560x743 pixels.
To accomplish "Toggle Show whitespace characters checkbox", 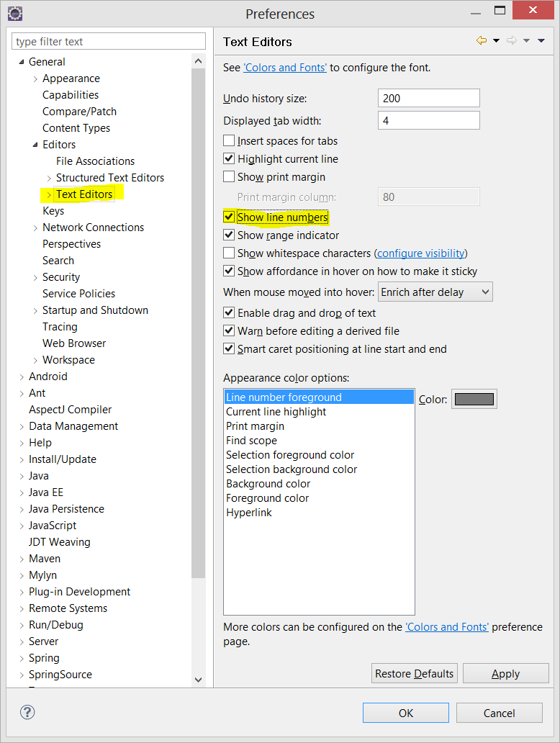I will coord(229,253).
